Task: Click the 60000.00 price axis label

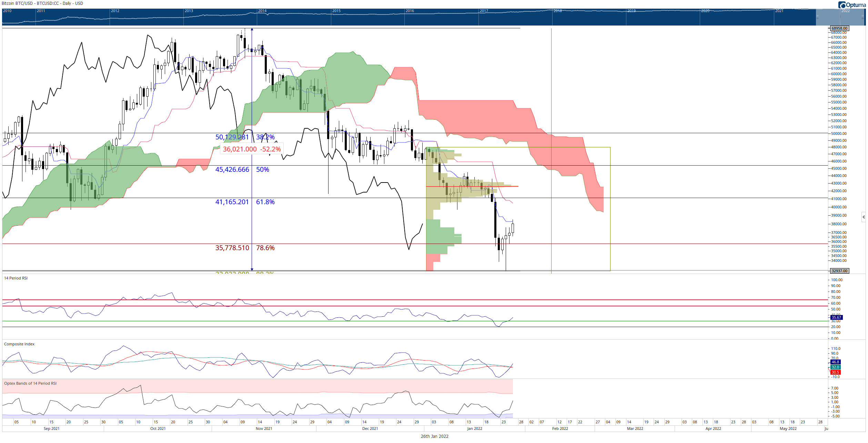Action: click(839, 74)
